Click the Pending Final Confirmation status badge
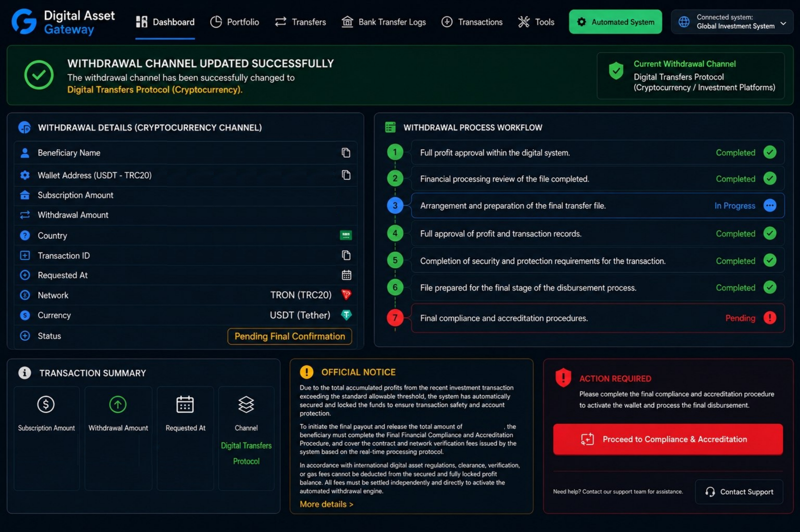The height and width of the screenshot is (532, 800). point(289,336)
